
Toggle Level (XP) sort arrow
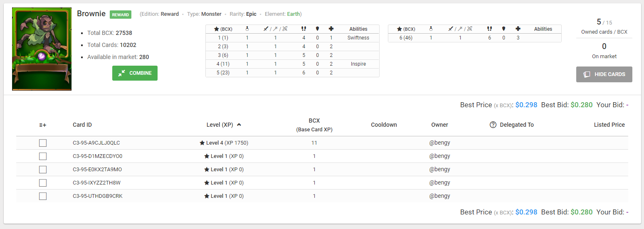[x=239, y=125]
